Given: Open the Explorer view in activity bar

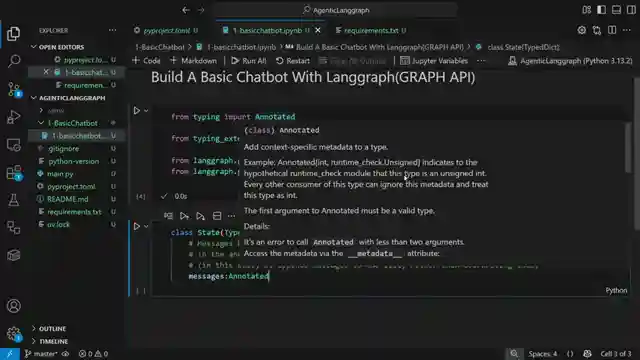Looking at the screenshot, I should pos(13,33).
